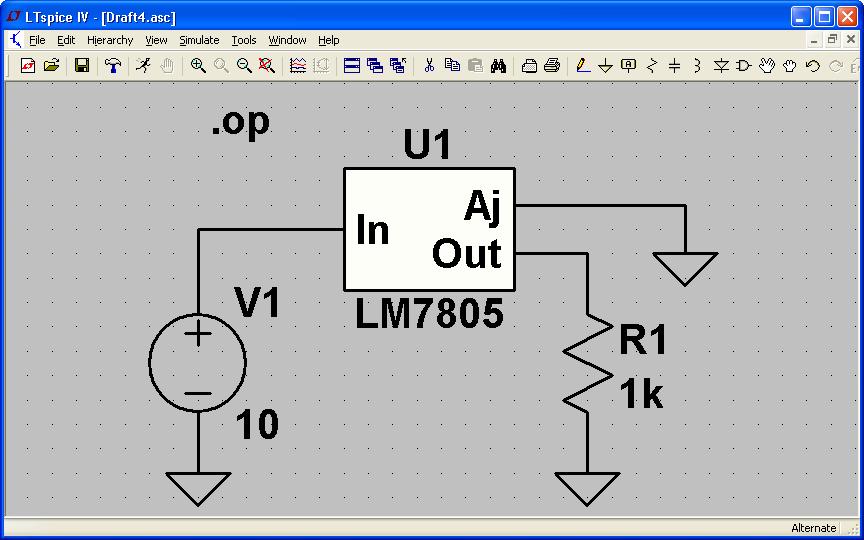Screen dimensions: 864x540
Task: Click the R1 resistor symbol
Action: coord(587,363)
